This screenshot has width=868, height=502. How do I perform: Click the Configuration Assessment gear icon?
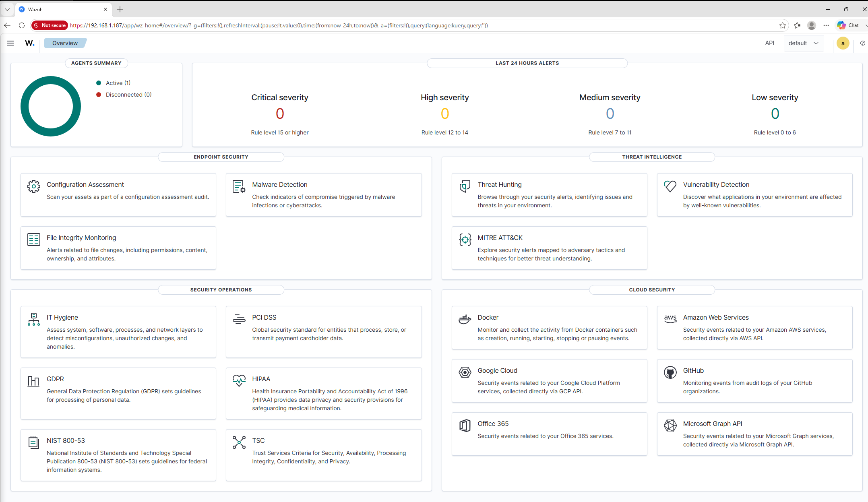(34, 186)
